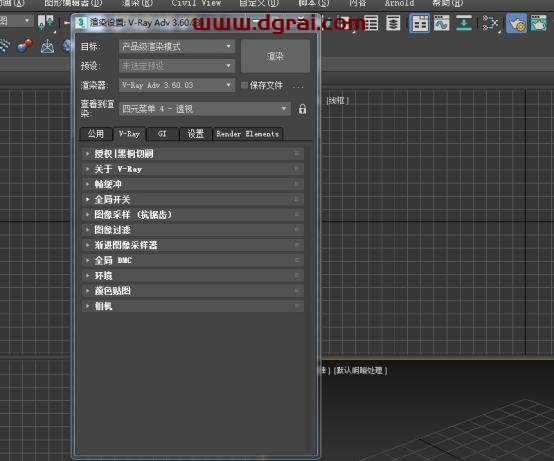Expand the 授权 rollout
The image size is (554, 461).
[193, 154]
